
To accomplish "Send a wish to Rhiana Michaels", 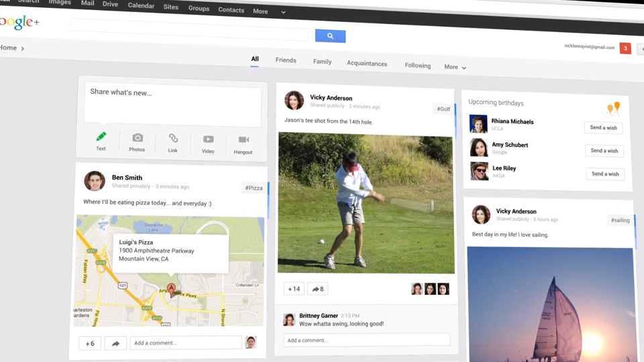I will pos(603,127).
